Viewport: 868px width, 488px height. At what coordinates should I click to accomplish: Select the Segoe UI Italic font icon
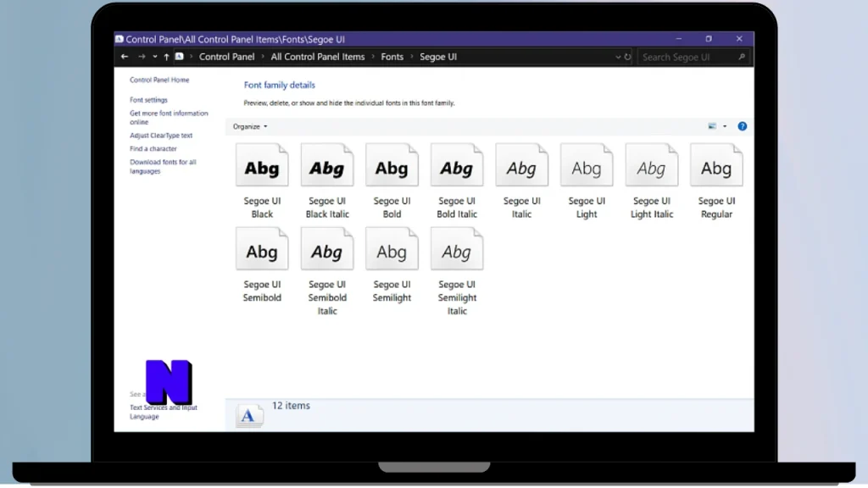[x=521, y=165]
